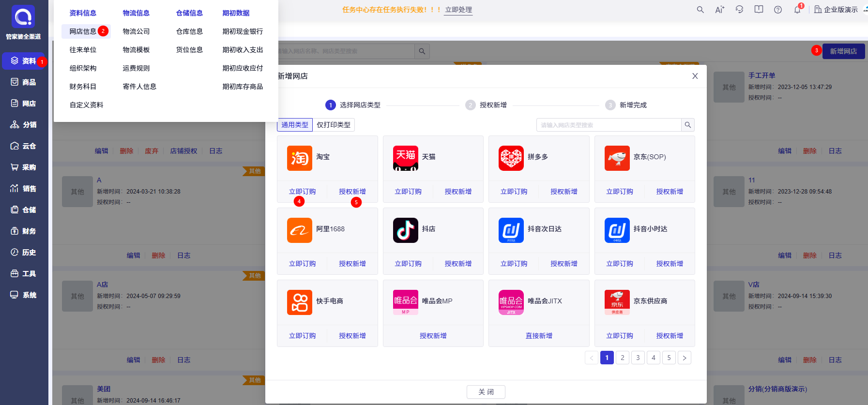The width and height of the screenshot is (868, 405).
Task: Open 寄件人信息 menu item
Action: click(139, 87)
